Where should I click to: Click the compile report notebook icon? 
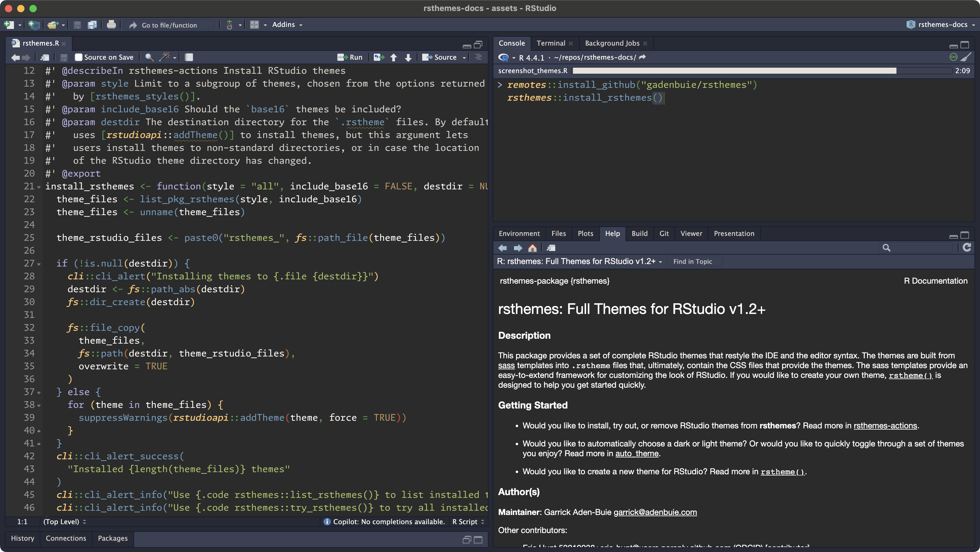tap(189, 57)
